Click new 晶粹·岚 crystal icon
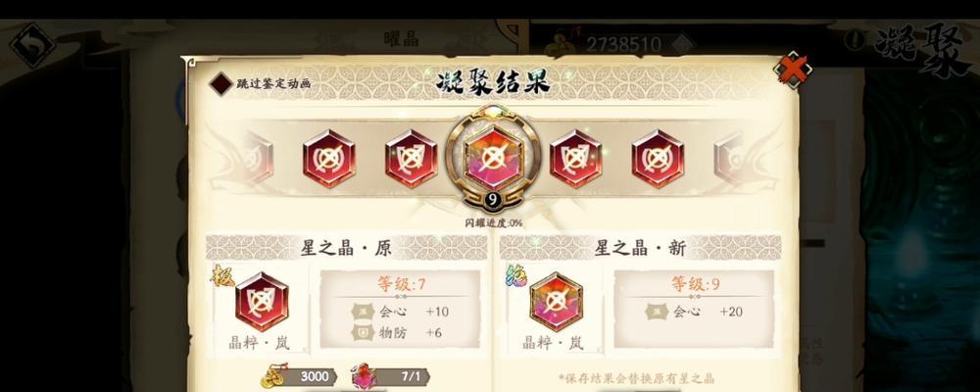 point(556,302)
